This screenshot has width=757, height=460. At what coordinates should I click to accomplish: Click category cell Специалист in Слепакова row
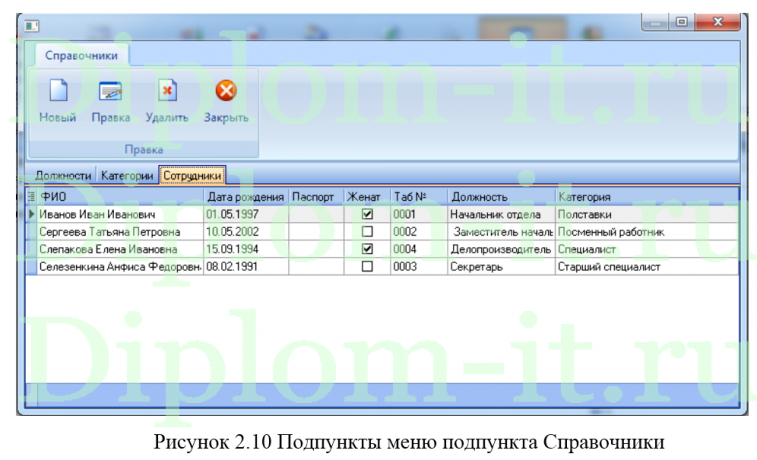[647, 249]
